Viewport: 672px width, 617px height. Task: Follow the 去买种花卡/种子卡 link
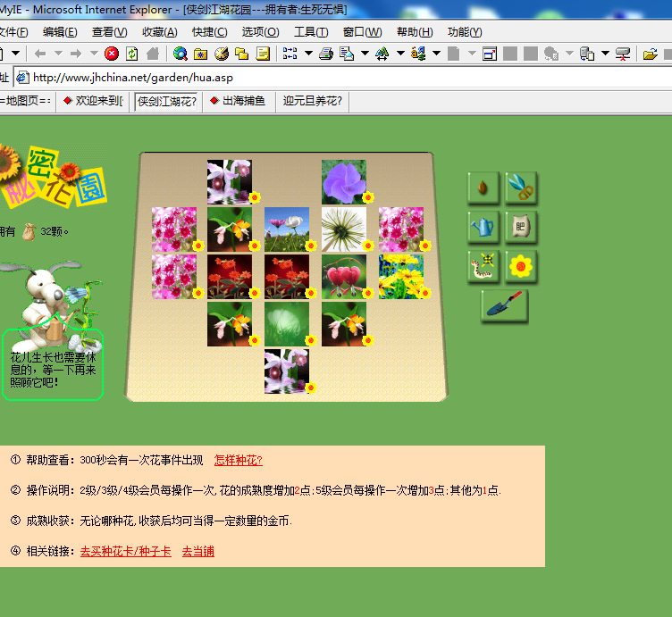[x=126, y=552]
